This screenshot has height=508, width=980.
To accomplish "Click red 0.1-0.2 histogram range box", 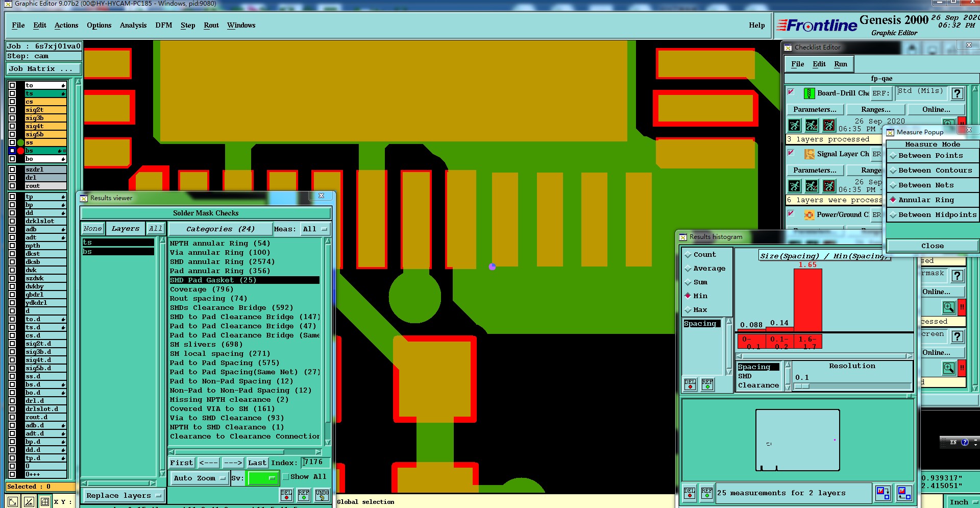I will pyautogui.click(x=779, y=342).
